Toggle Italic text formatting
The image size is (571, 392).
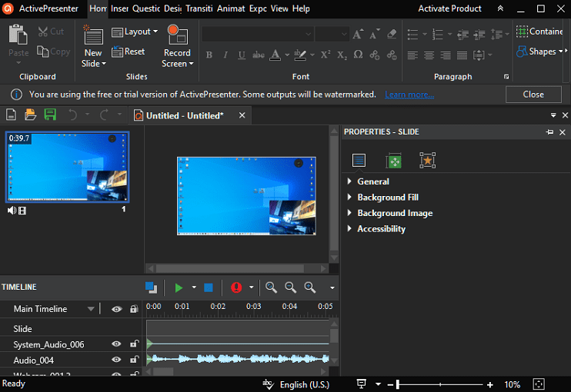tap(225, 55)
